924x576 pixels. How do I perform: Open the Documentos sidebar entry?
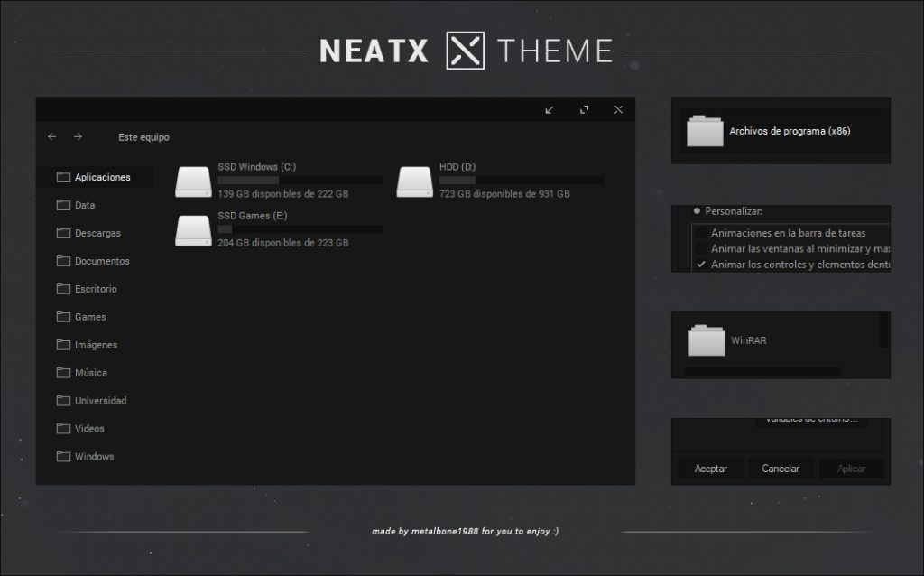[93, 261]
